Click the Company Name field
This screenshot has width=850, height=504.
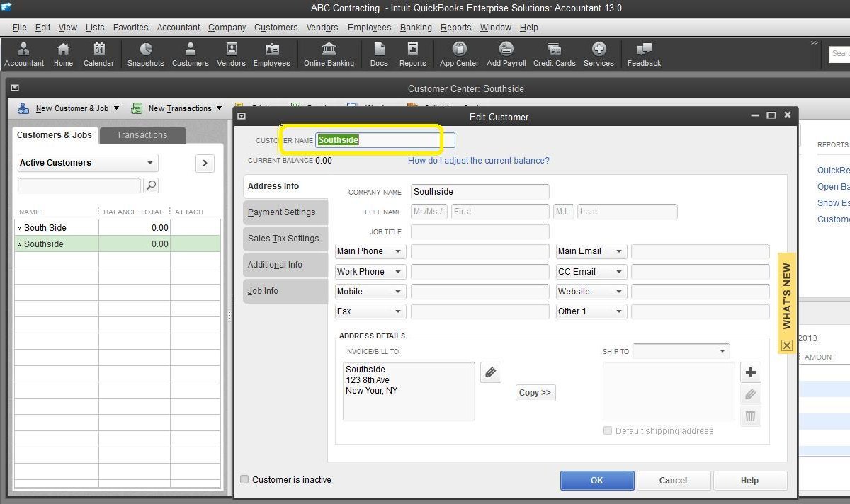480,192
